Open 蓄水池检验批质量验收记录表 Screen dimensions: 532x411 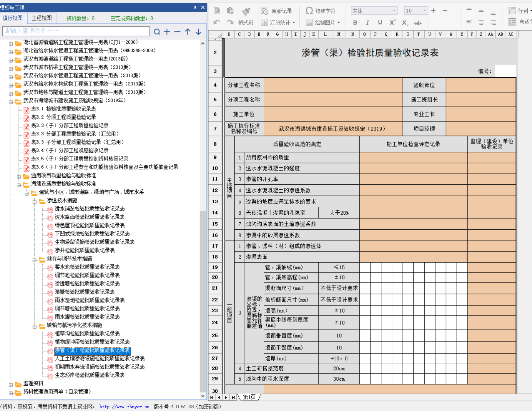(87, 267)
